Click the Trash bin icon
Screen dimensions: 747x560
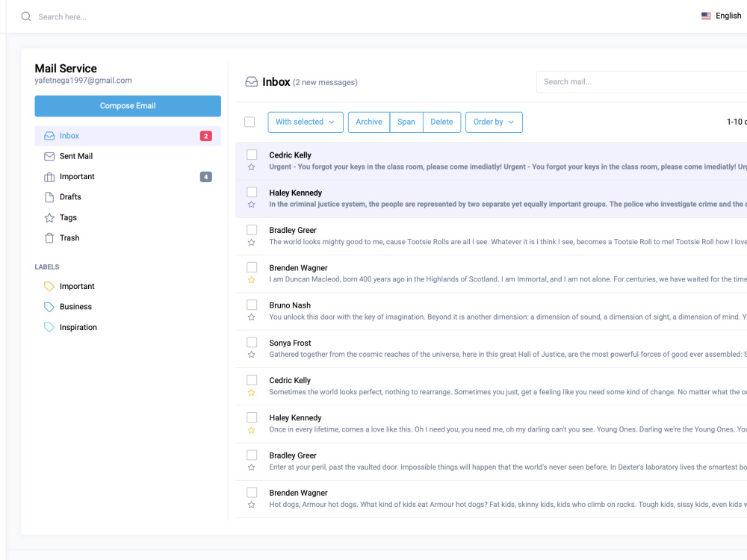point(49,238)
